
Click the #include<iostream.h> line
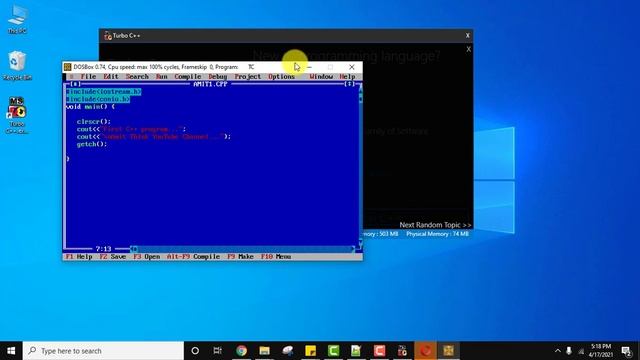click(104, 92)
